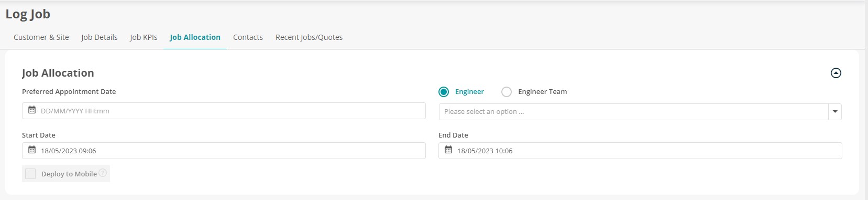Click the Engineer radio label text

point(469,91)
